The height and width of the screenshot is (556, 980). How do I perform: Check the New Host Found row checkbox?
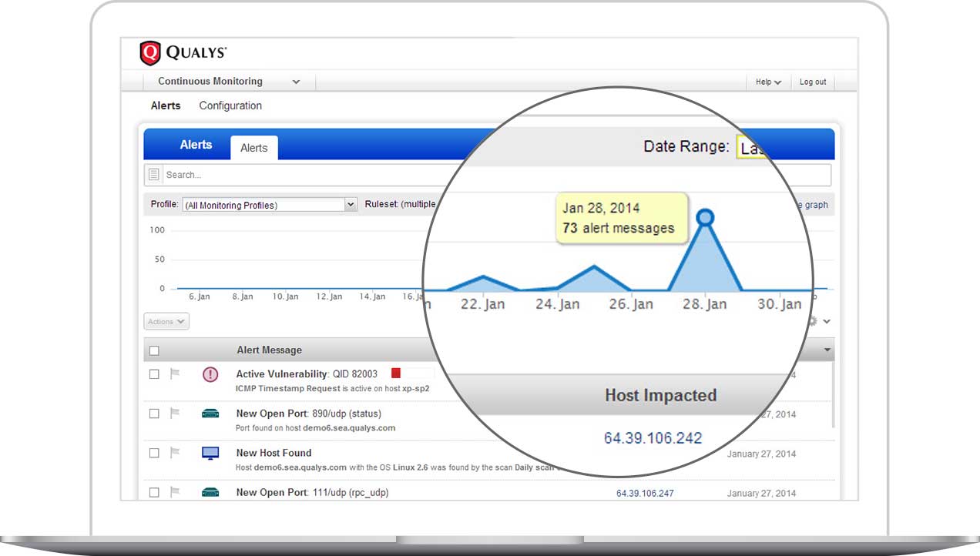[153, 453]
